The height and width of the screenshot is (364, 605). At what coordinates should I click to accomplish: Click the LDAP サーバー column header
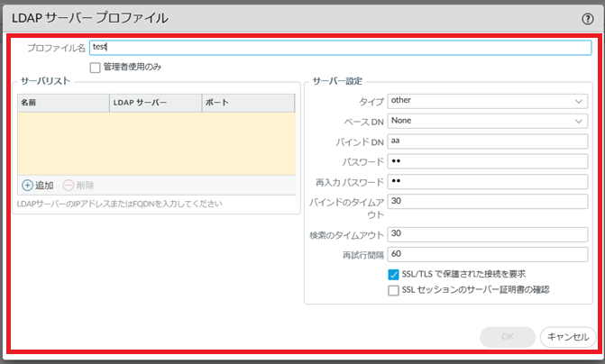[x=155, y=103]
